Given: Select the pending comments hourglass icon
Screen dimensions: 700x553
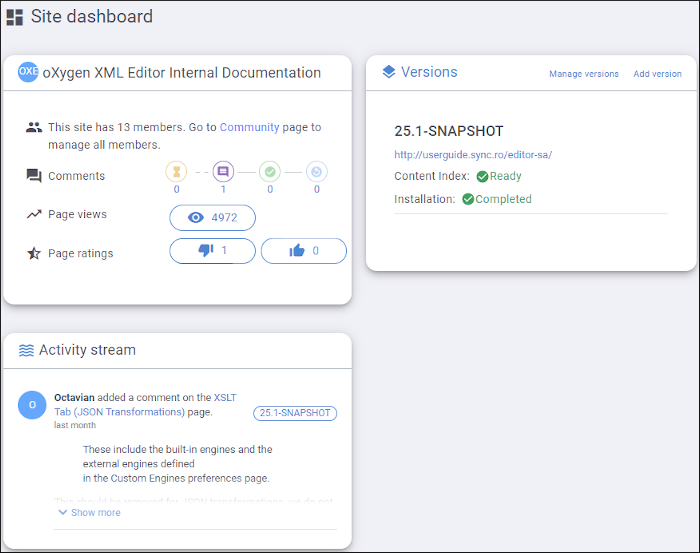Looking at the screenshot, I should tap(176, 172).
